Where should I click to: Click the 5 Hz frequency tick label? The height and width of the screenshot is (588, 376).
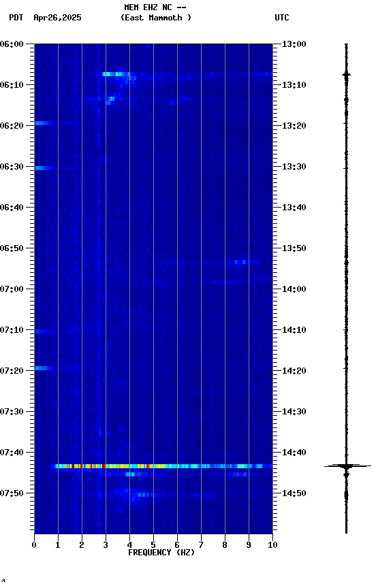pyautogui.click(x=153, y=545)
